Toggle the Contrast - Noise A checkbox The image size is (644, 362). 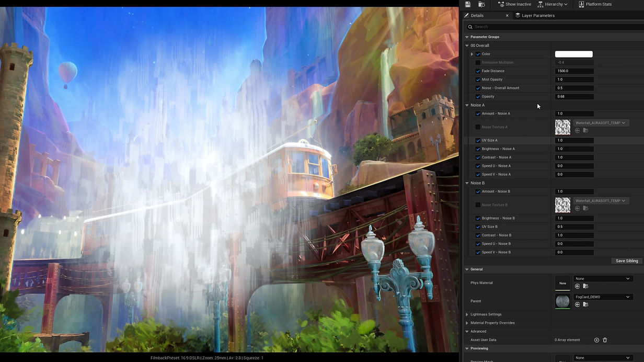(478, 157)
